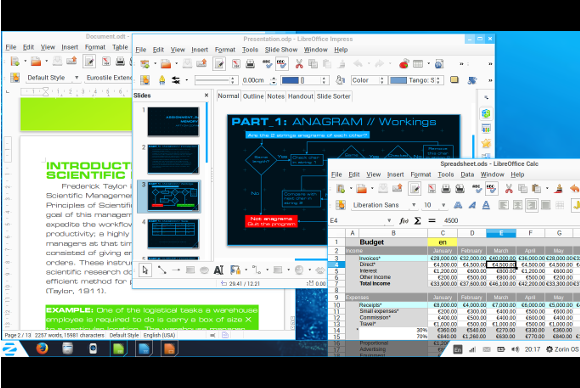The height and width of the screenshot is (388, 580).
Task: Toggle Edit Mode icon in Calc toolbar
Action: point(415,189)
